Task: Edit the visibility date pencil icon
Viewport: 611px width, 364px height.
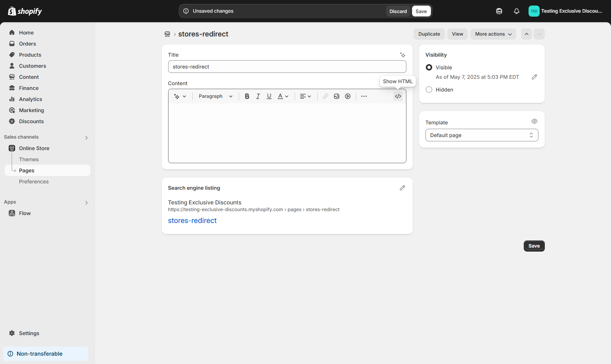Action: pyautogui.click(x=534, y=77)
